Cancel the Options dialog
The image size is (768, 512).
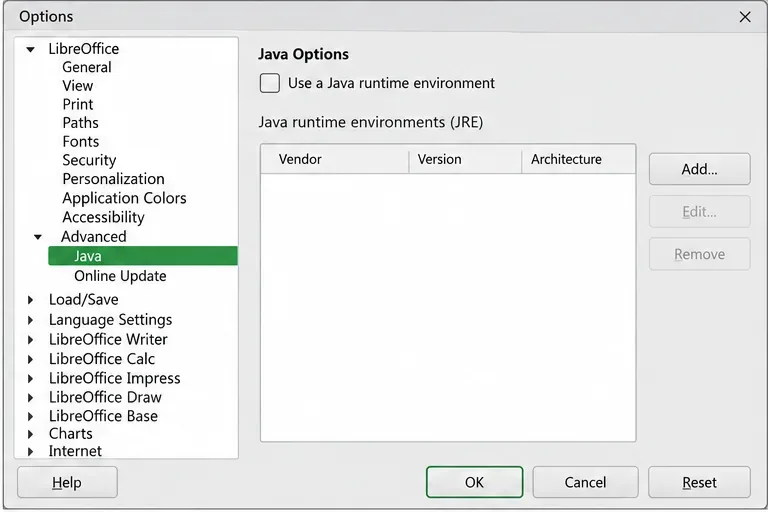click(x=585, y=483)
